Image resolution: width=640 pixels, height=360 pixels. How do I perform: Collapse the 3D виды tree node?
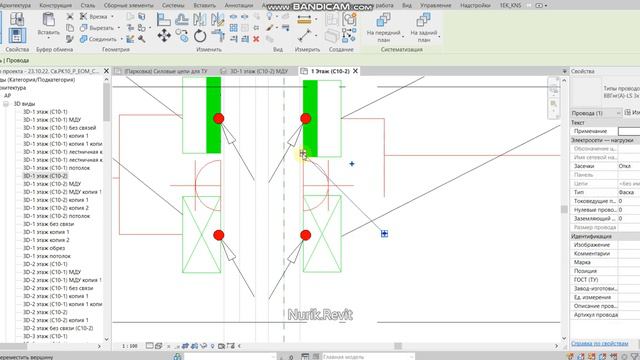6,104
